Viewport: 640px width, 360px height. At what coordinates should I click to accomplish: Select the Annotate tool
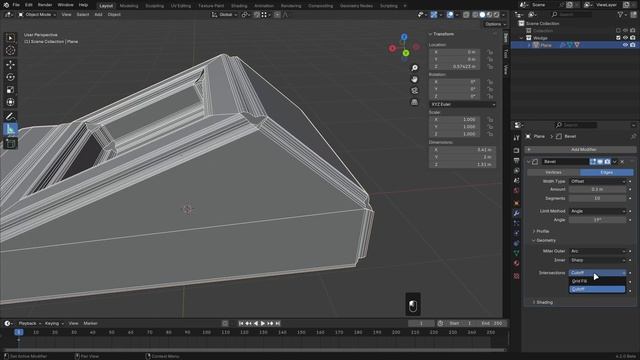pyautogui.click(x=10, y=116)
